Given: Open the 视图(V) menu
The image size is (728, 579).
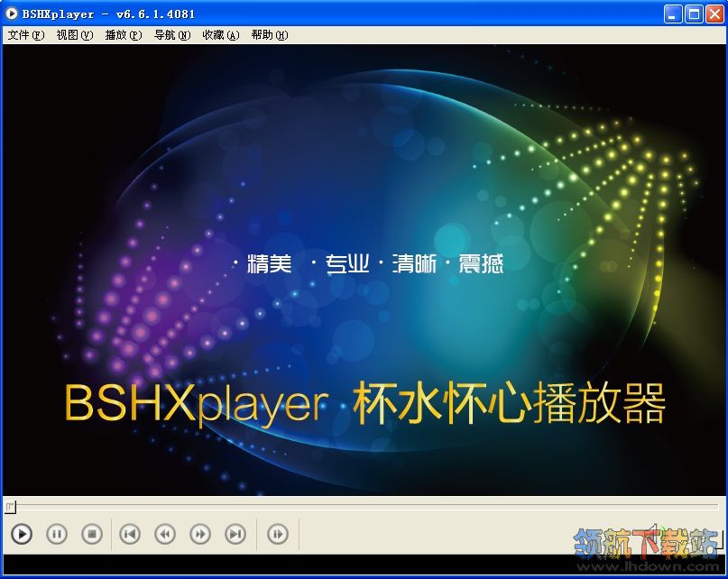Looking at the screenshot, I should 75,35.
